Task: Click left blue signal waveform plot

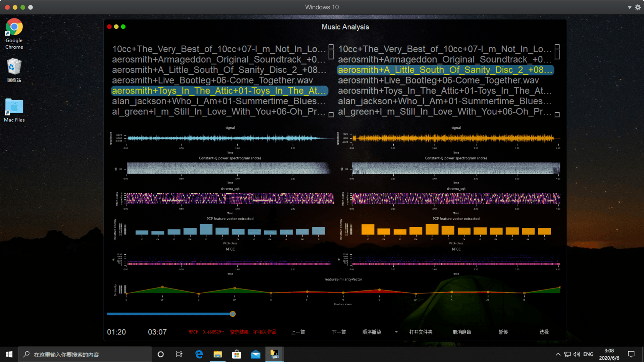Action: coord(230,138)
